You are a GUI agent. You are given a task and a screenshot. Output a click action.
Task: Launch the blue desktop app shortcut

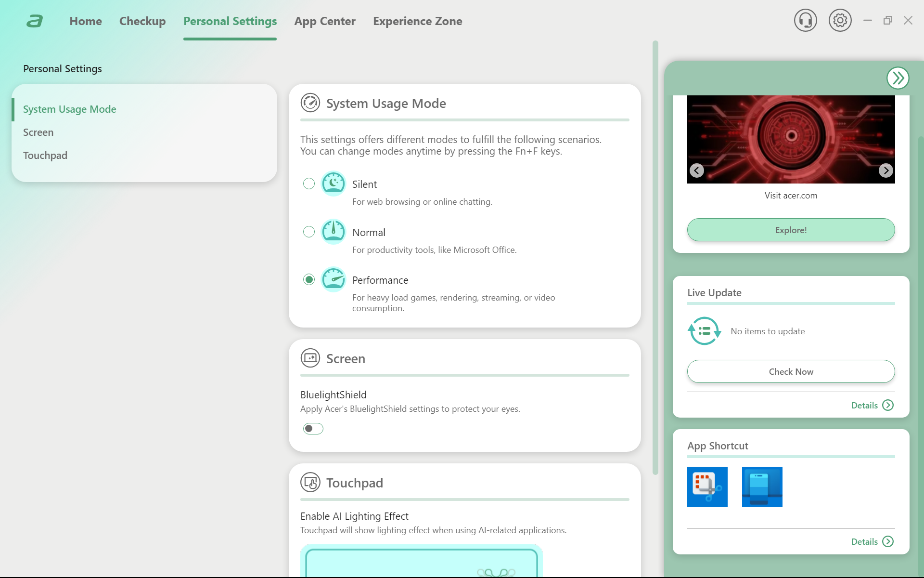(762, 487)
